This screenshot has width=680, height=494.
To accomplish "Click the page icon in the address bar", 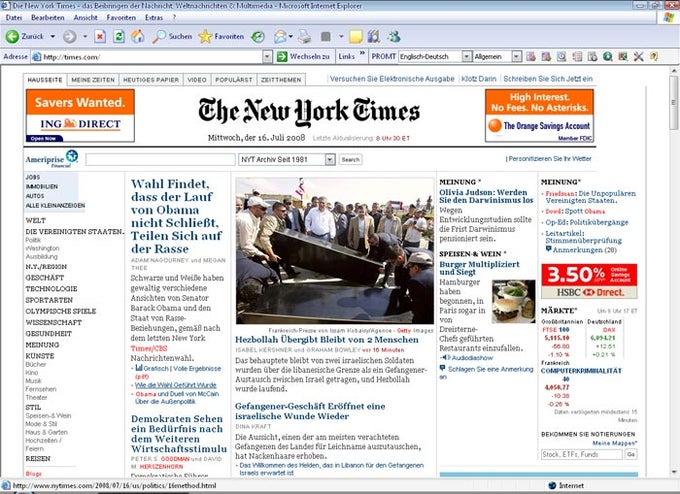I will 37,57.
